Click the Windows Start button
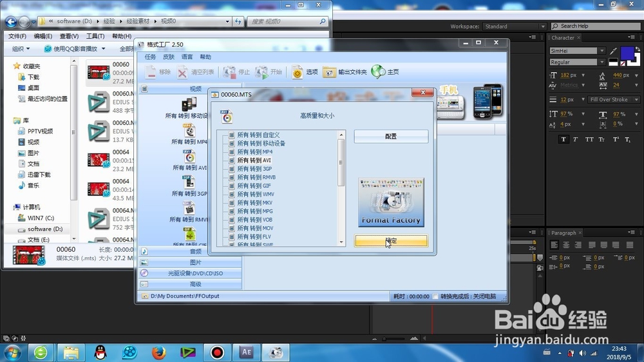Viewport: 644px width, 362px height. [x=12, y=352]
